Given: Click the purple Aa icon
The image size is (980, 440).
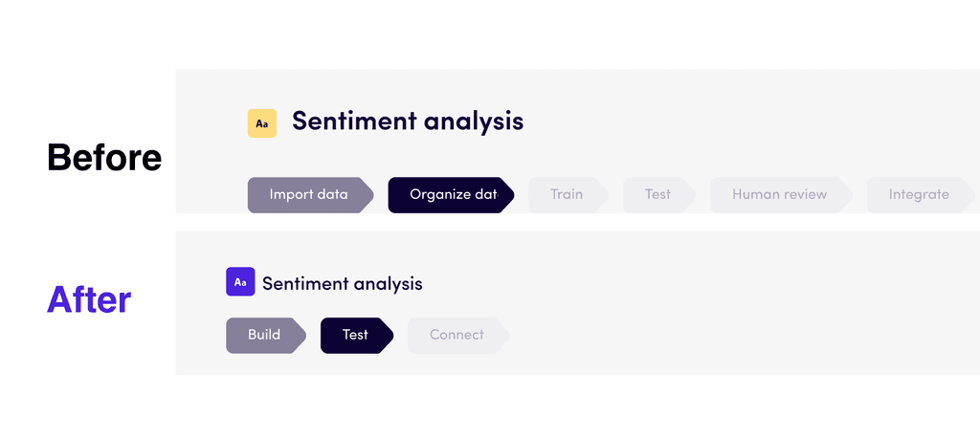Looking at the screenshot, I should [240, 282].
